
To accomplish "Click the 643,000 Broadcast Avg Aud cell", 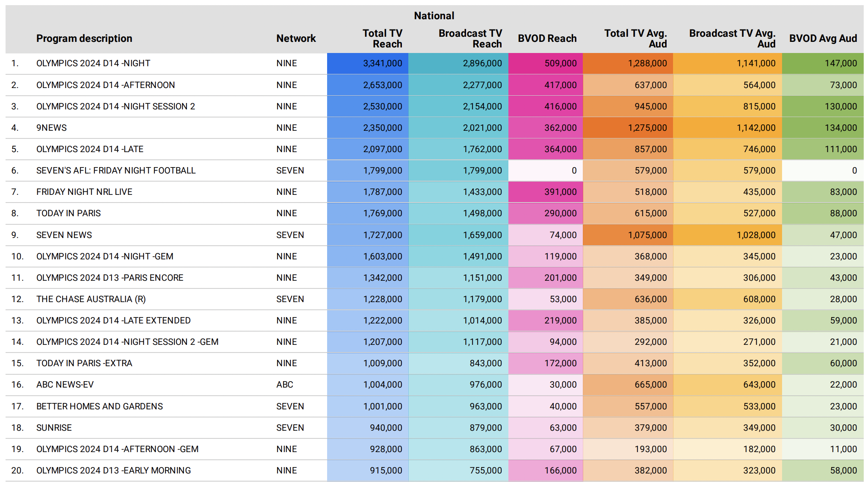I will pos(727,385).
